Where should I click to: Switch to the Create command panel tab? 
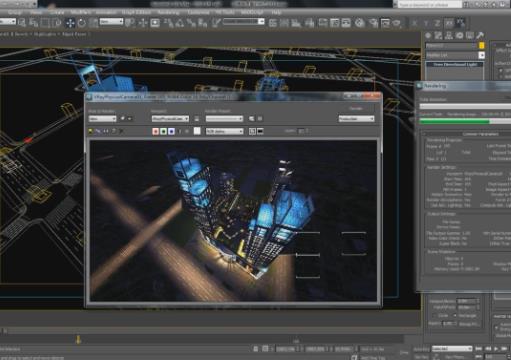(x=428, y=35)
